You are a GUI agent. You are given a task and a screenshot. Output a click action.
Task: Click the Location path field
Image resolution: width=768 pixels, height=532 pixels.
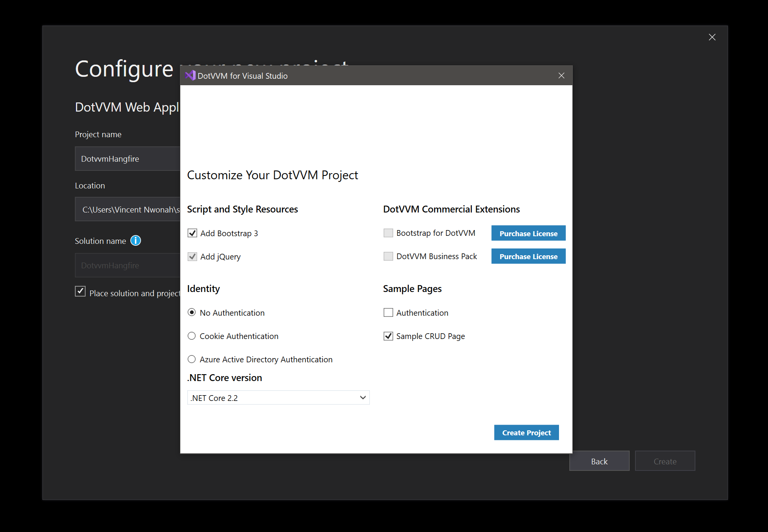point(126,209)
